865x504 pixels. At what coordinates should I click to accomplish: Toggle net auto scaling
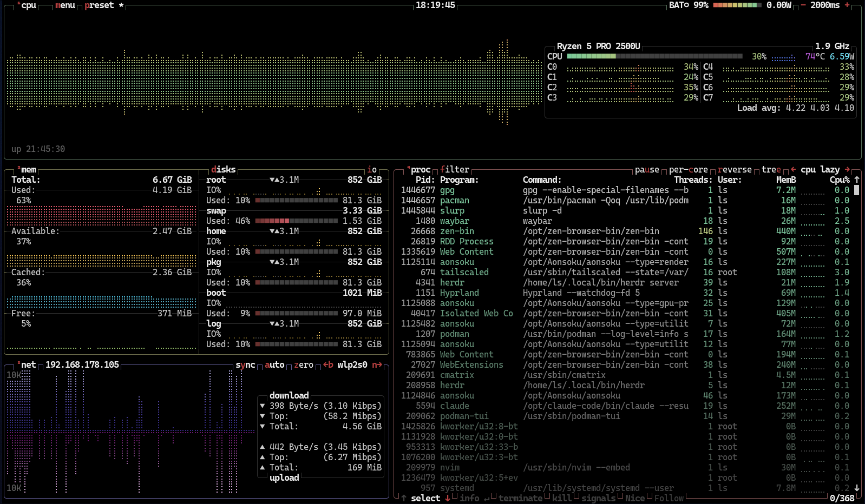[274, 364]
